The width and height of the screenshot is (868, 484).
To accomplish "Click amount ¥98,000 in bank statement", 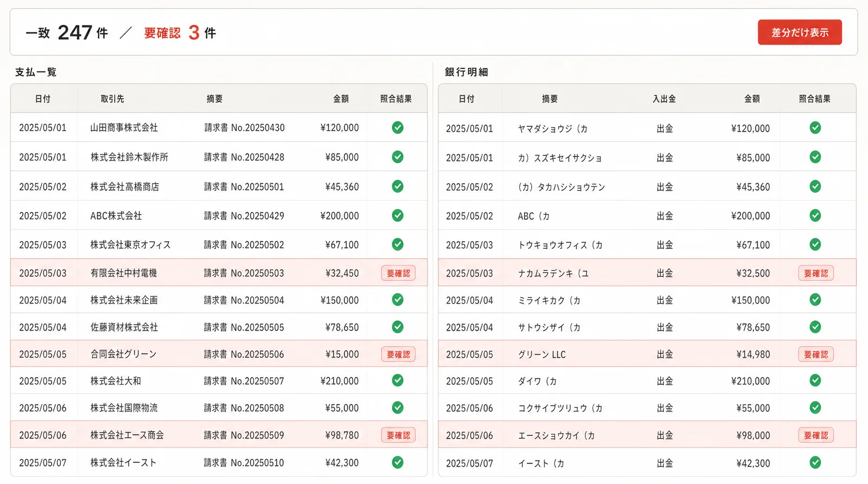I will (x=753, y=435).
